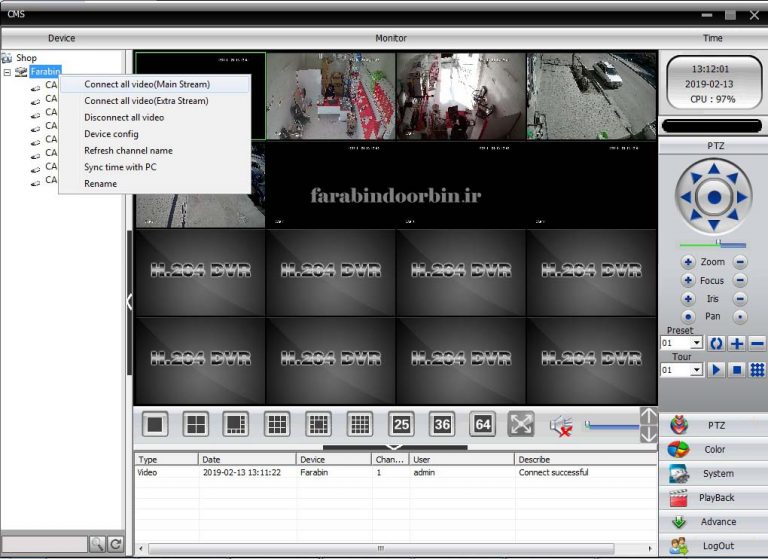Viewport: 768px width, 559px height.
Task: Choose the 25-channel grid layout
Action: (x=401, y=424)
